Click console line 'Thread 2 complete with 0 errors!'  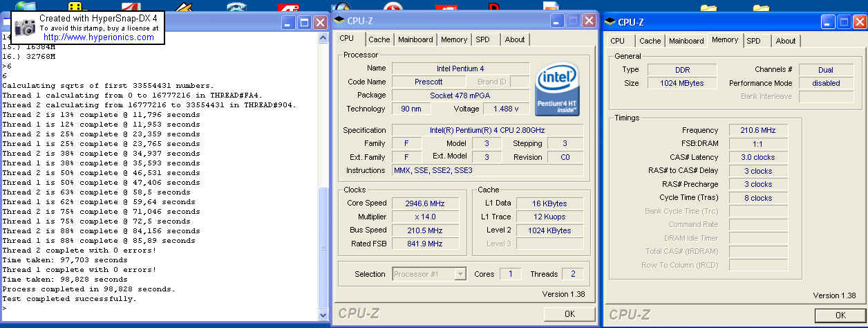pyautogui.click(x=79, y=250)
